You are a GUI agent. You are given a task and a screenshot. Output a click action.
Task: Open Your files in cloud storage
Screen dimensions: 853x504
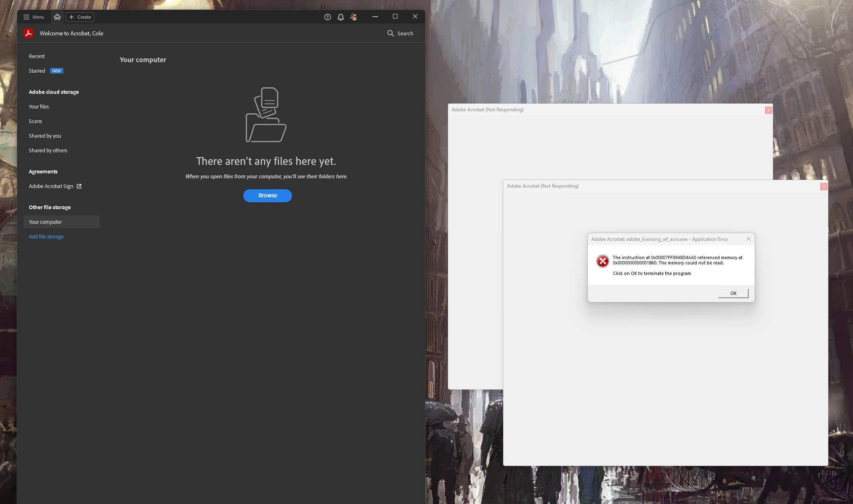(x=39, y=106)
